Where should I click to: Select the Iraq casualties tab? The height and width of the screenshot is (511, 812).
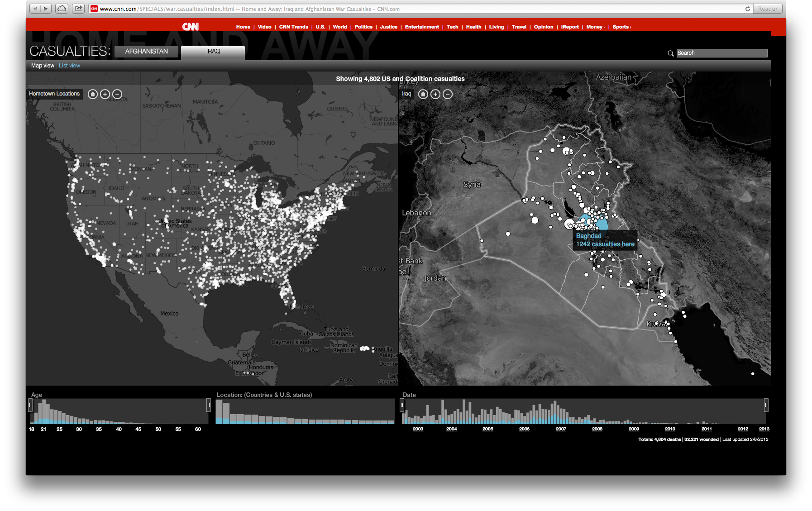(213, 52)
